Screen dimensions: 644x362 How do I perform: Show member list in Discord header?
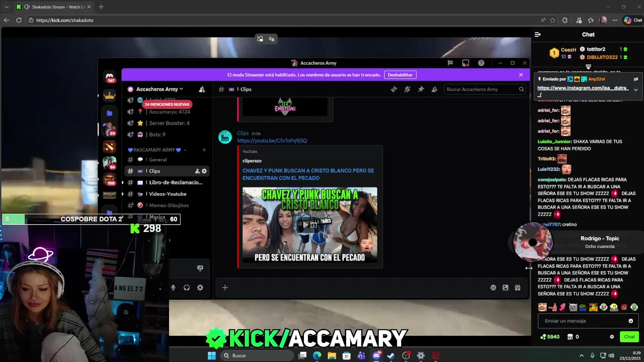point(434,89)
